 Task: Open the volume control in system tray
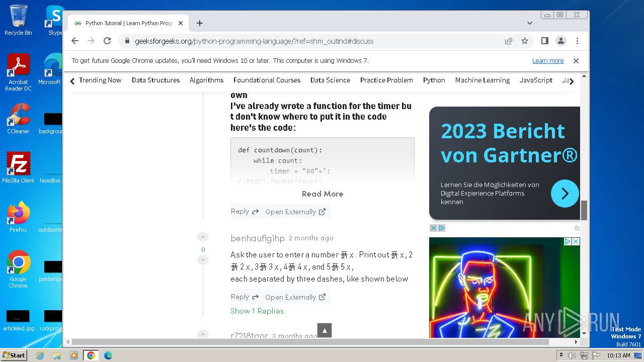pyautogui.click(x=572, y=355)
